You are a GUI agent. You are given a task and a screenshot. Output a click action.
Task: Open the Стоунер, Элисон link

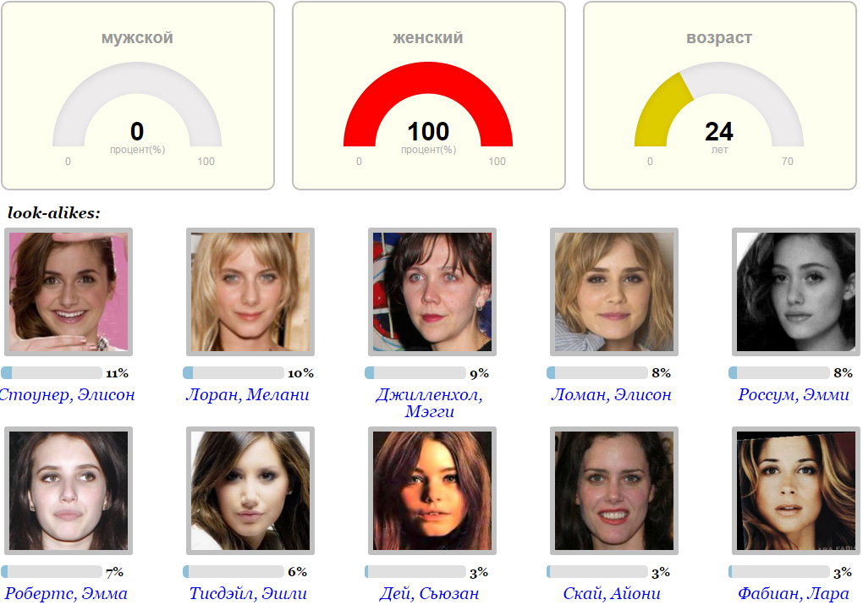tap(67, 394)
